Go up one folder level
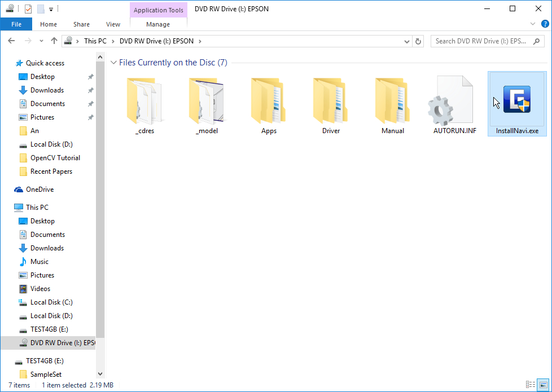552x392 pixels. click(54, 41)
